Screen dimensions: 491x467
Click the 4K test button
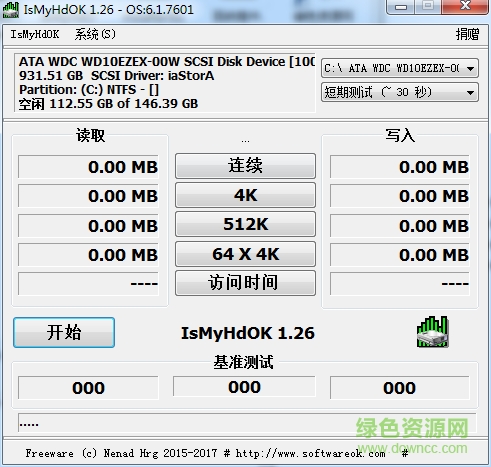tap(245, 195)
